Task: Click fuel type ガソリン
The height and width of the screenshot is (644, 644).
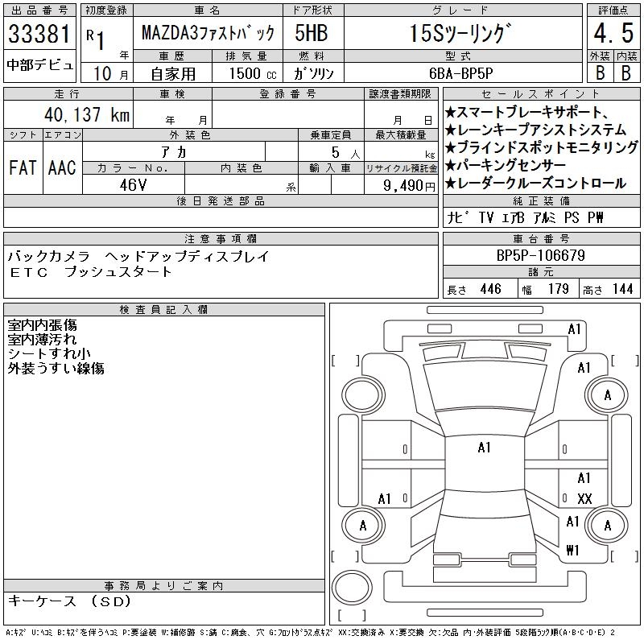Action: (x=313, y=73)
